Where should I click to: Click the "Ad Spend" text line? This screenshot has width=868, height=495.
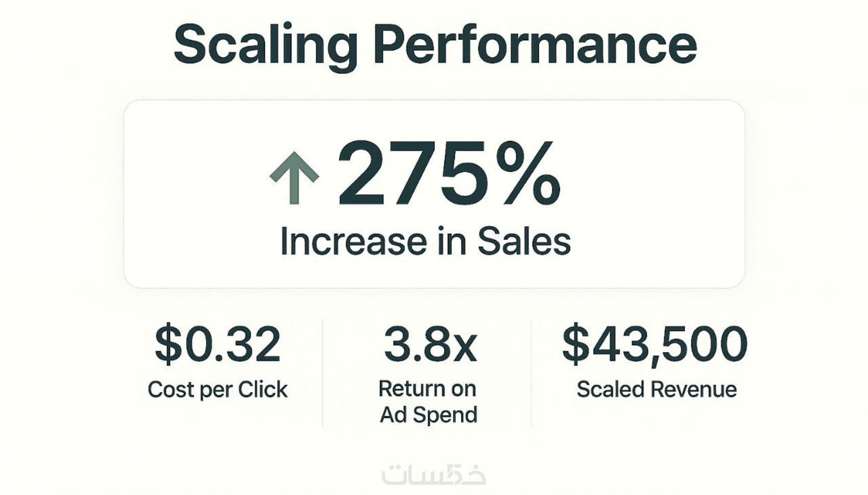coord(428,414)
